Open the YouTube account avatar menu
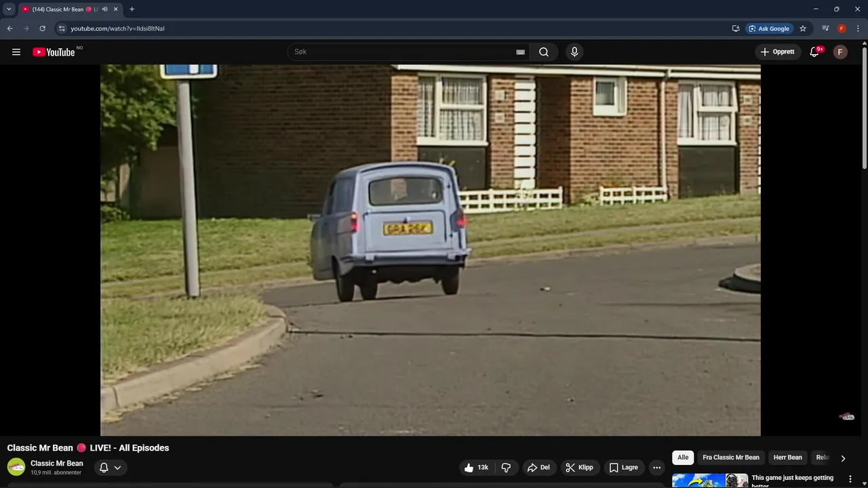 tap(840, 52)
